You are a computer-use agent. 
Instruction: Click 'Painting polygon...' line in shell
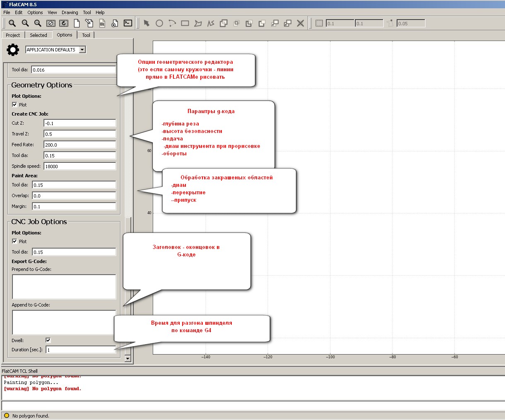click(31, 382)
